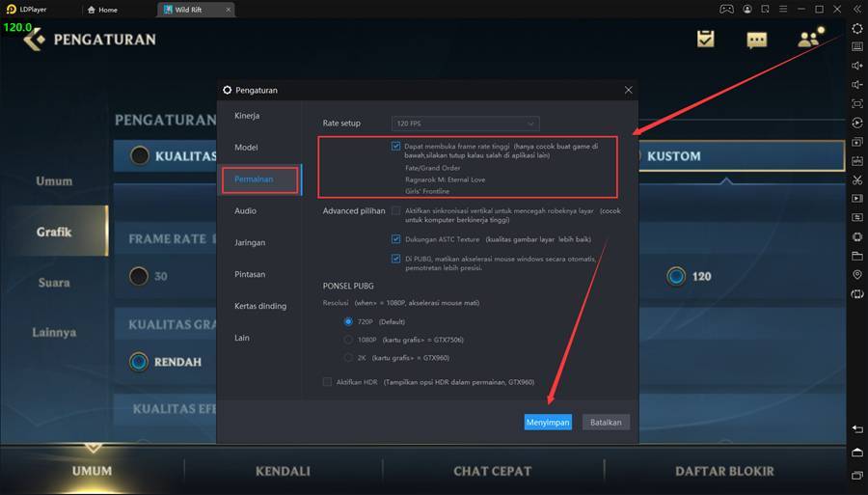Screen dimensions: 868x495
Task: Toggle the Di PUBG mouse acceleration checkbox
Action: (395, 259)
